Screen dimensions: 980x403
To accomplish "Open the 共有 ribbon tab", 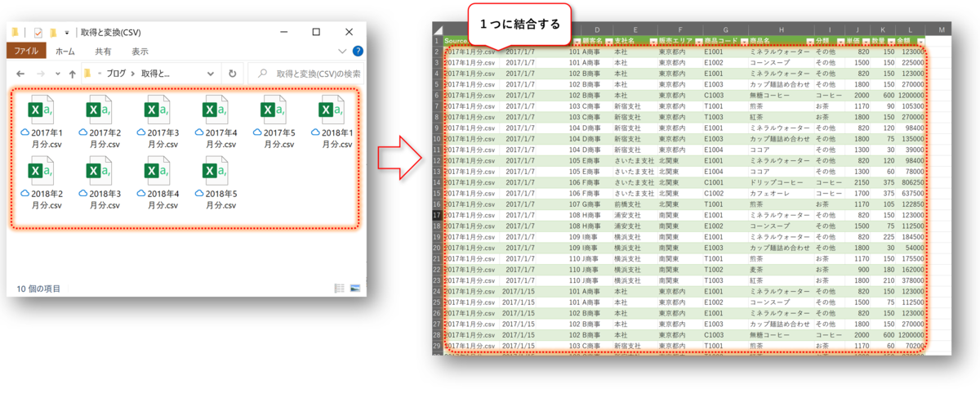I will click(104, 51).
